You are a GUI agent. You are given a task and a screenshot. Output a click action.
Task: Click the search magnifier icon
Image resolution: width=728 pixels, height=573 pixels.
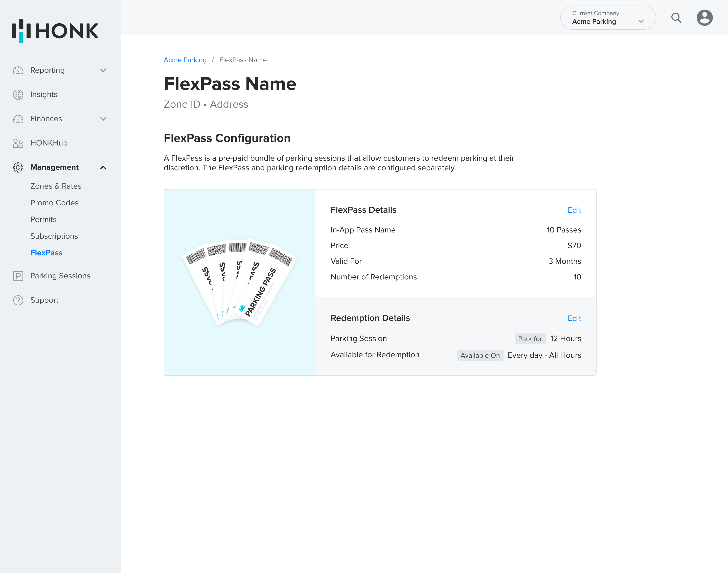(676, 18)
